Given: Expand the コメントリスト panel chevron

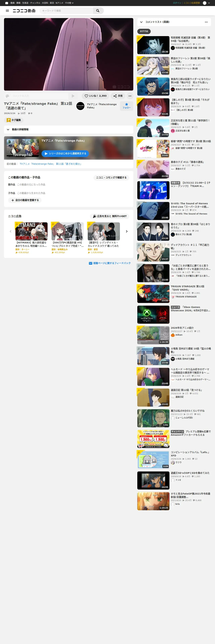Looking at the screenshot, I should point(141,22).
